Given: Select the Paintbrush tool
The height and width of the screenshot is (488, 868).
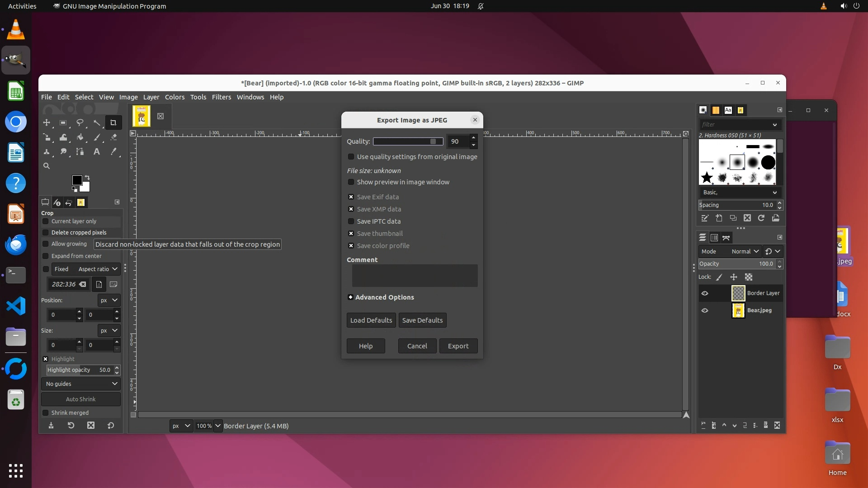Looking at the screenshot, I should 97,137.
